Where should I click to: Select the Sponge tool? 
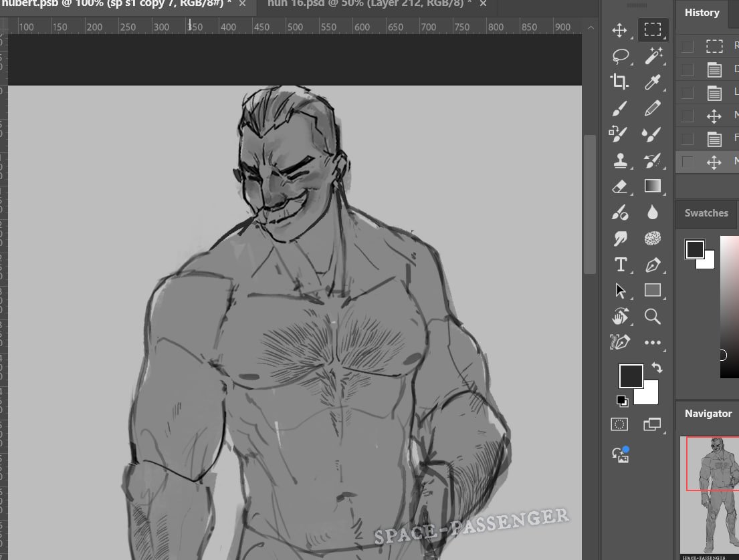click(653, 239)
